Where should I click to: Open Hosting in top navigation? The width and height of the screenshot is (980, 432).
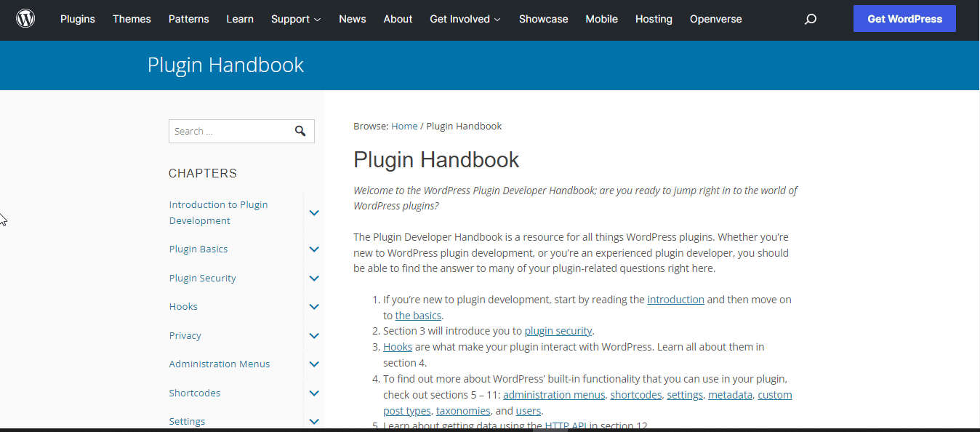point(654,19)
